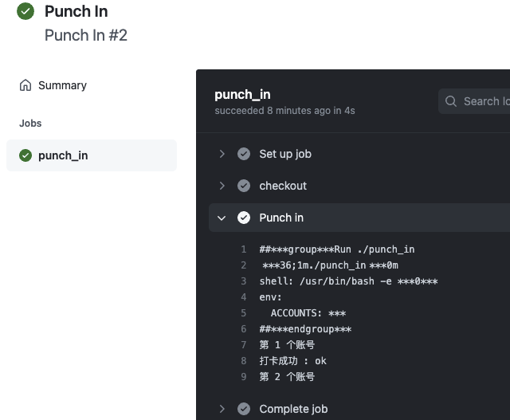Screen dimensions: 510x420
Task: Click the 'env:' log line text
Action: (270, 297)
